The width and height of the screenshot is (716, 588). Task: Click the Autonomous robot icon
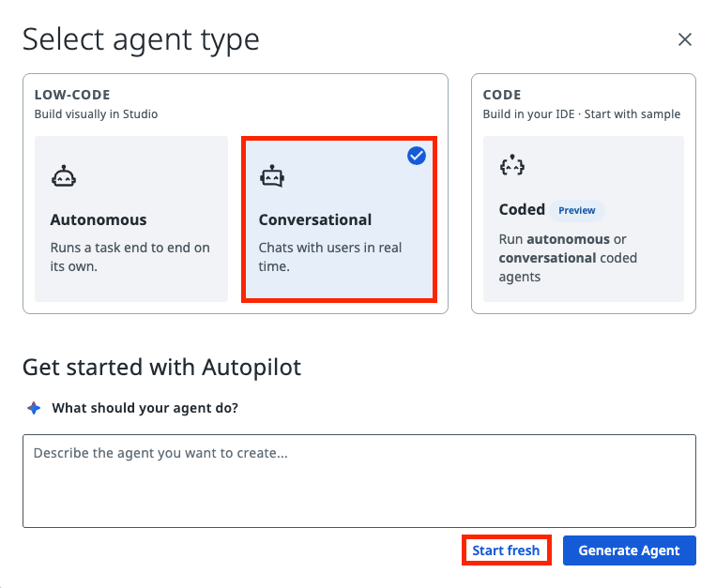coord(64,176)
